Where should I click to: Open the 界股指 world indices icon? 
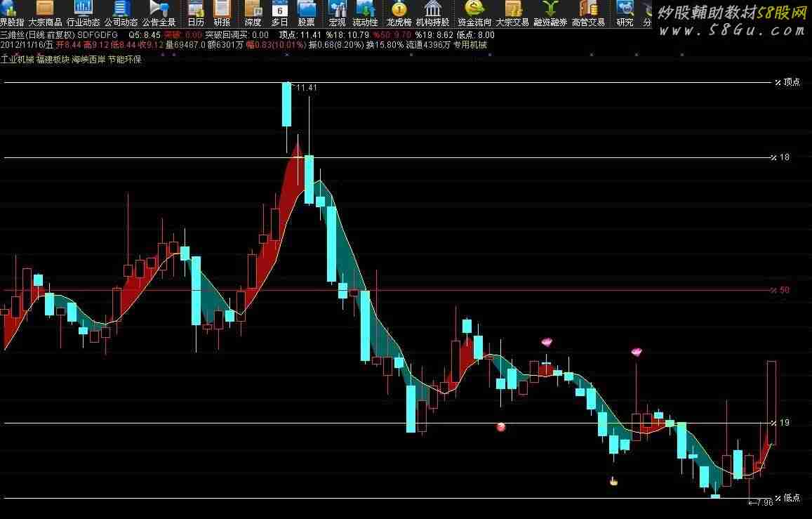point(11,13)
